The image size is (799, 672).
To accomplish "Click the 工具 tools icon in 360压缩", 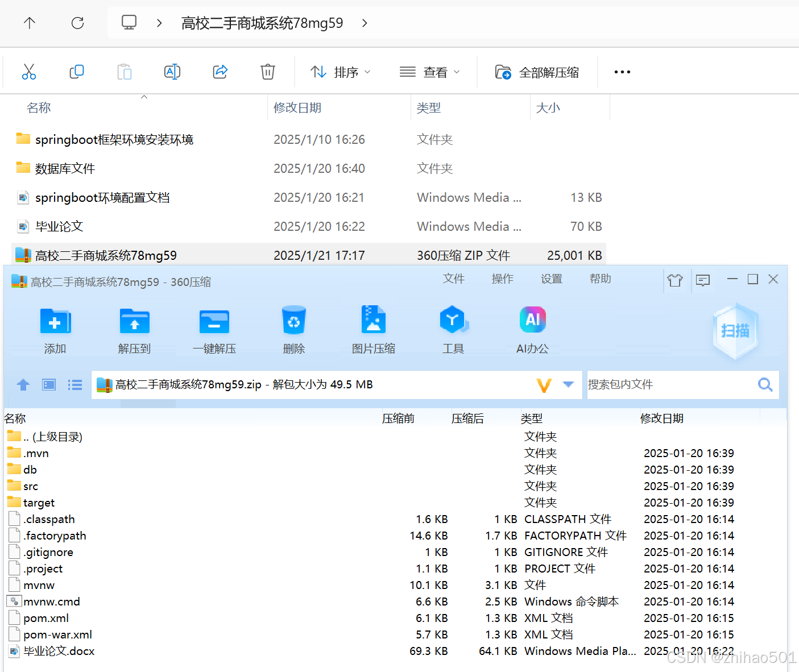I will point(453,320).
